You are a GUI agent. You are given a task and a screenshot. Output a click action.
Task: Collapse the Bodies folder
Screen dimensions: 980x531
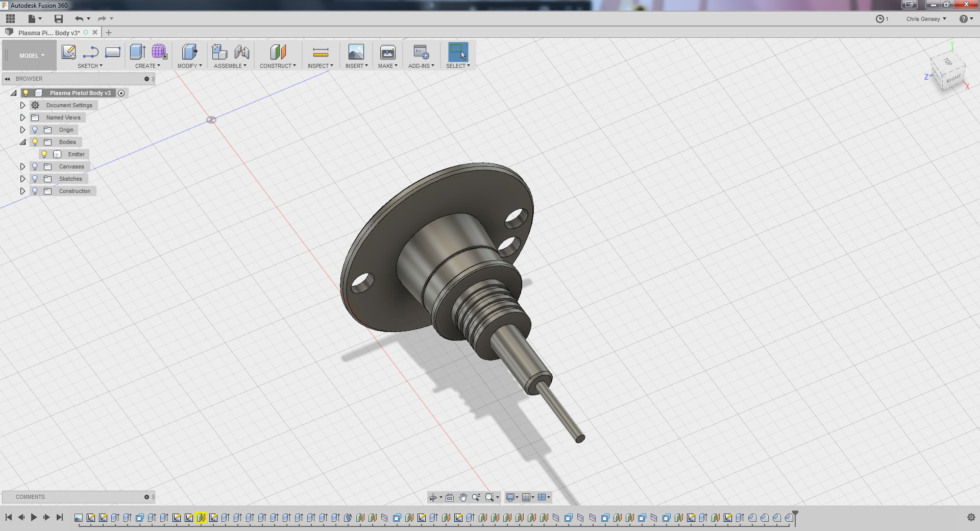pos(22,142)
